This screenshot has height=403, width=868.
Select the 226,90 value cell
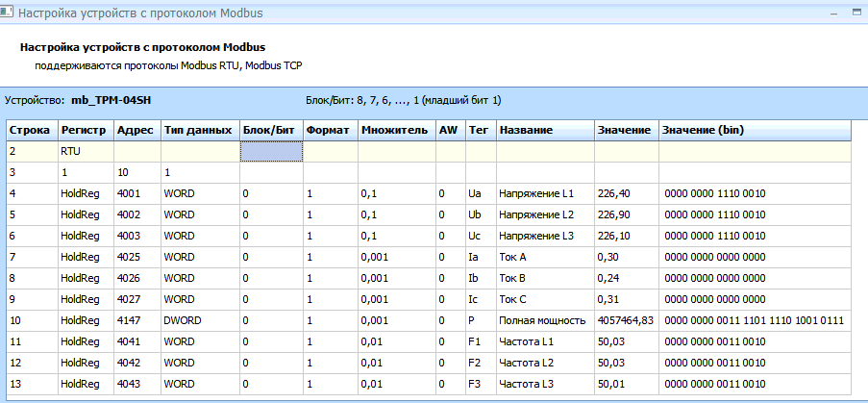tap(625, 214)
